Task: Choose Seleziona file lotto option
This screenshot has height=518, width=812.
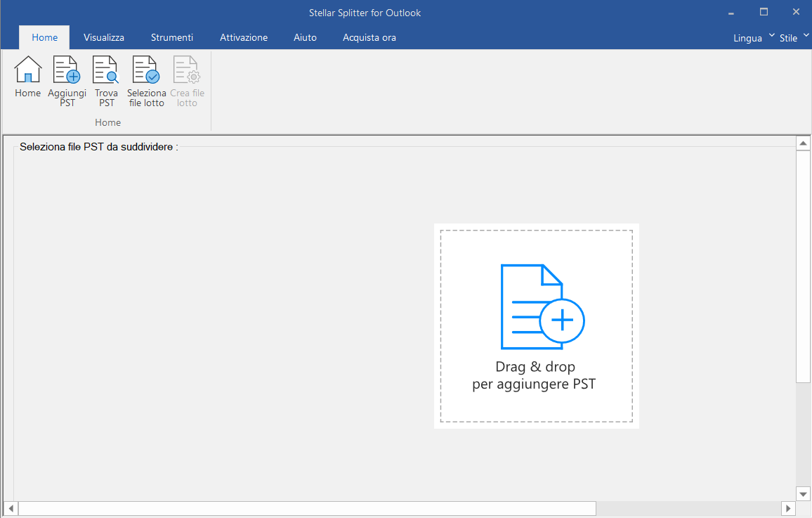Action: tap(147, 82)
